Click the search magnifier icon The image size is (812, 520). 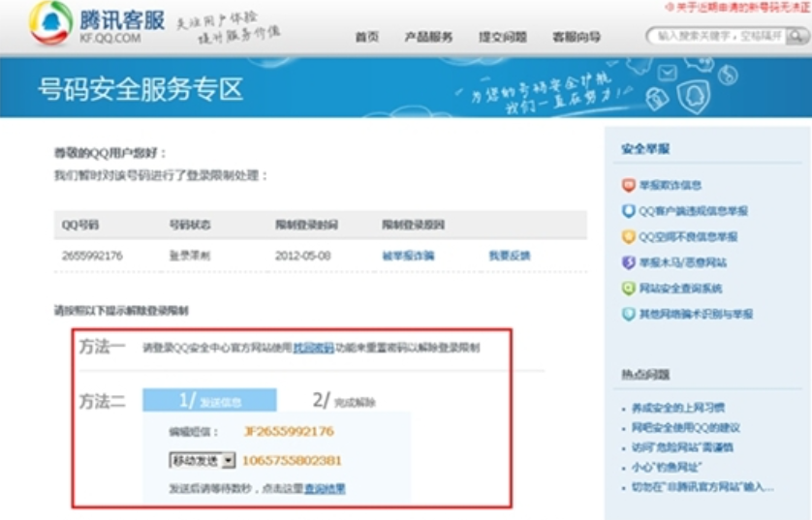pyautogui.click(x=796, y=37)
